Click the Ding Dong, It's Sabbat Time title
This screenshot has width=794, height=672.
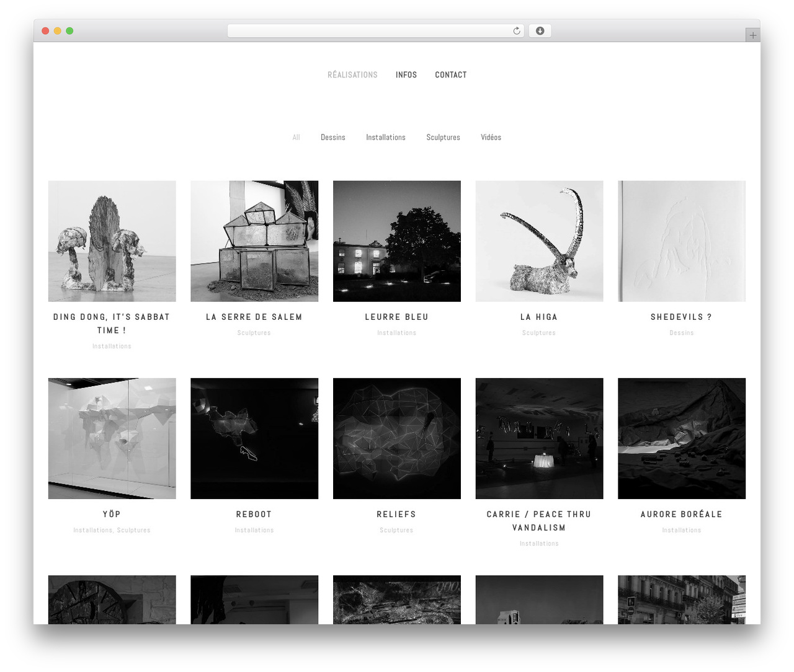112,324
